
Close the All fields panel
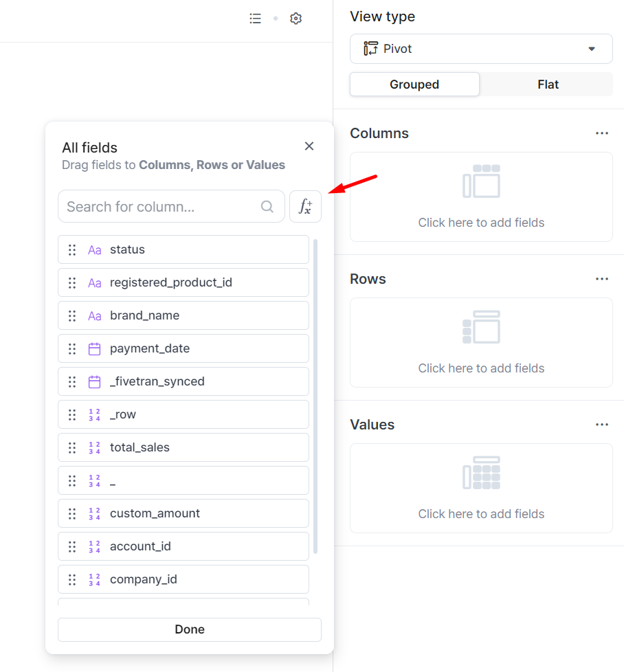pyautogui.click(x=309, y=146)
